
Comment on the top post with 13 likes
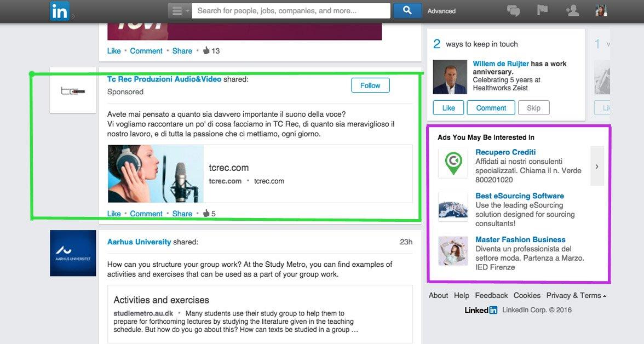(x=146, y=51)
